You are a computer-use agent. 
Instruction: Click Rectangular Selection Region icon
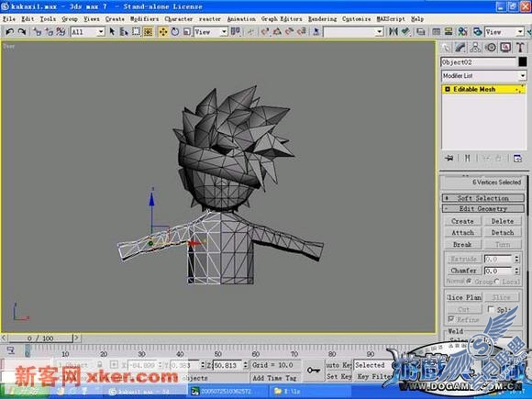[136, 32]
